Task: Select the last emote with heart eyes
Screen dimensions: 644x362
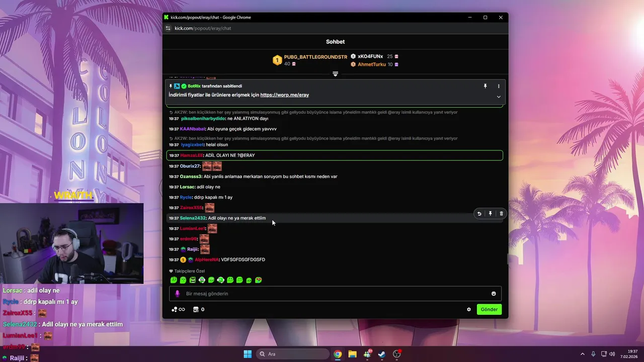Action: point(258,280)
